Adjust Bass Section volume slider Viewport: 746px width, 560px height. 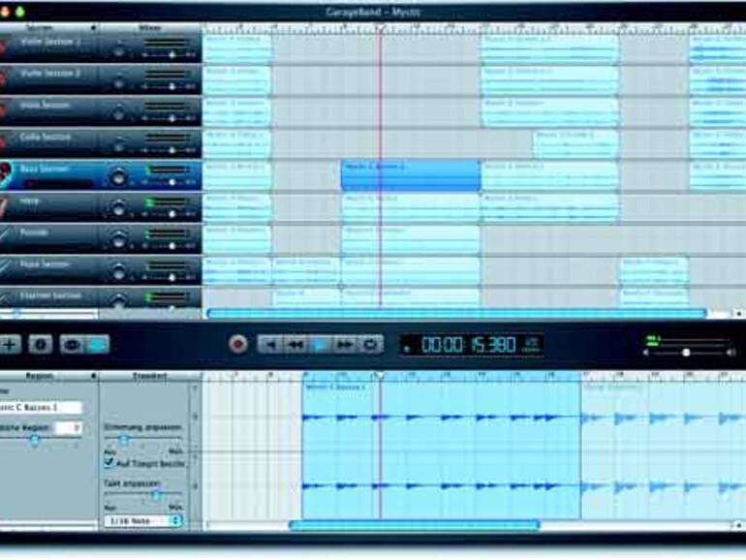[171, 182]
